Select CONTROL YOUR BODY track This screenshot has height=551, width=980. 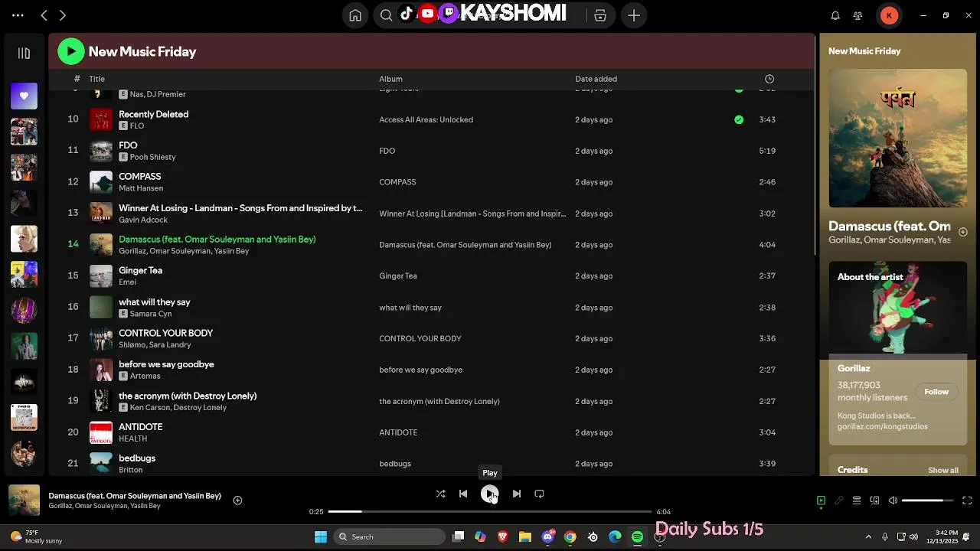(x=165, y=333)
